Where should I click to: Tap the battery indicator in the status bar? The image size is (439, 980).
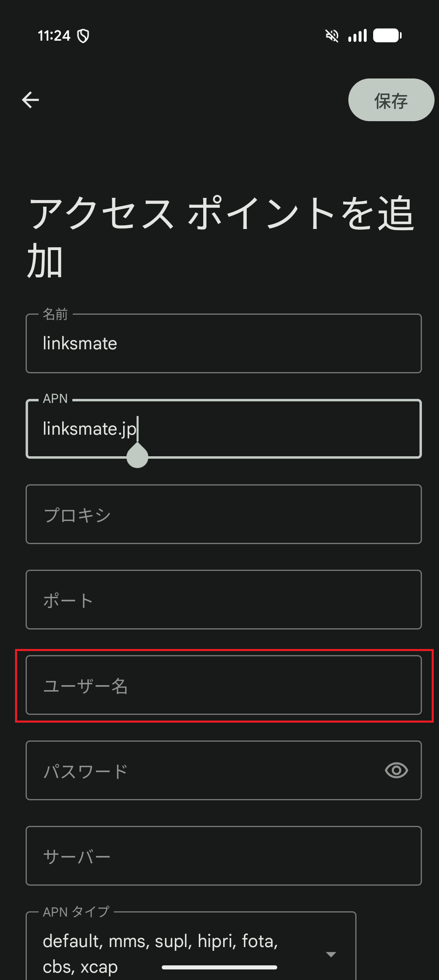coord(388,36)
